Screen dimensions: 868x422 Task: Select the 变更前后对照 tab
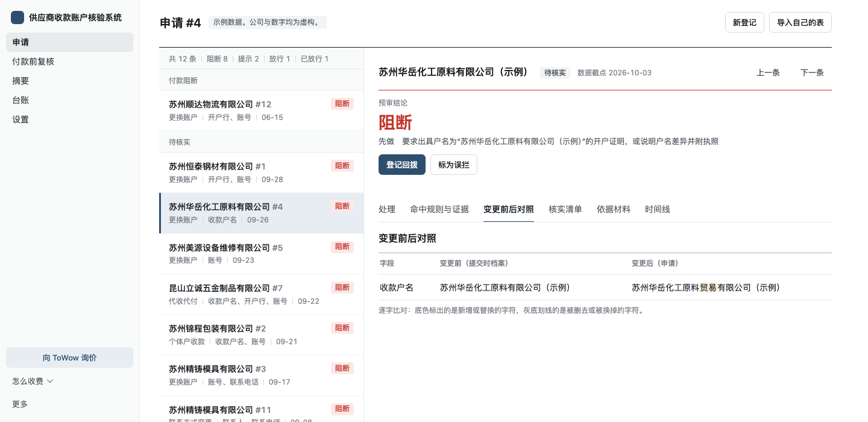click(x=509, y=209)
